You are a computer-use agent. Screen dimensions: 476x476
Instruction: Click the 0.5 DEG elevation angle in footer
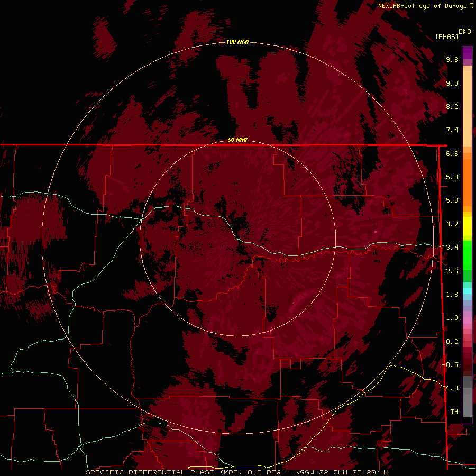[264, 472]
